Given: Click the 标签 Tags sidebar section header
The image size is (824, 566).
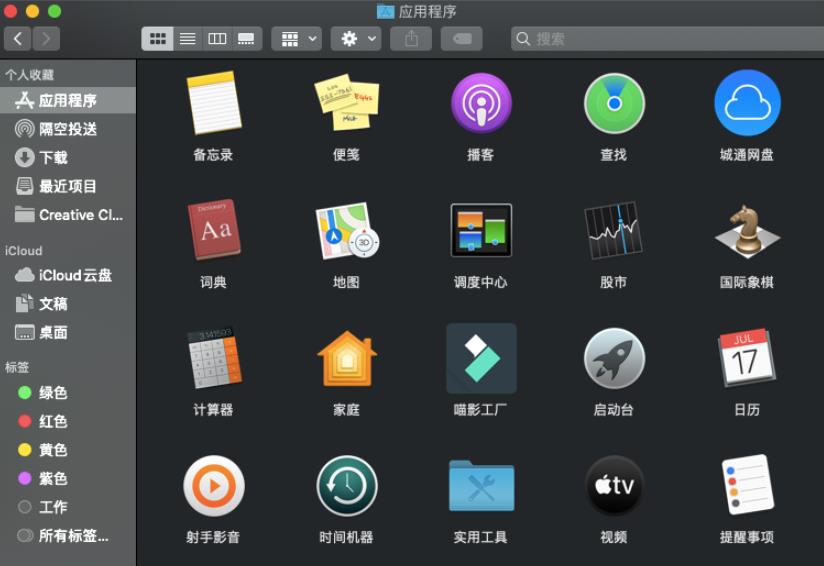Looking at the screenshot, I should click(x=17, y=367).
